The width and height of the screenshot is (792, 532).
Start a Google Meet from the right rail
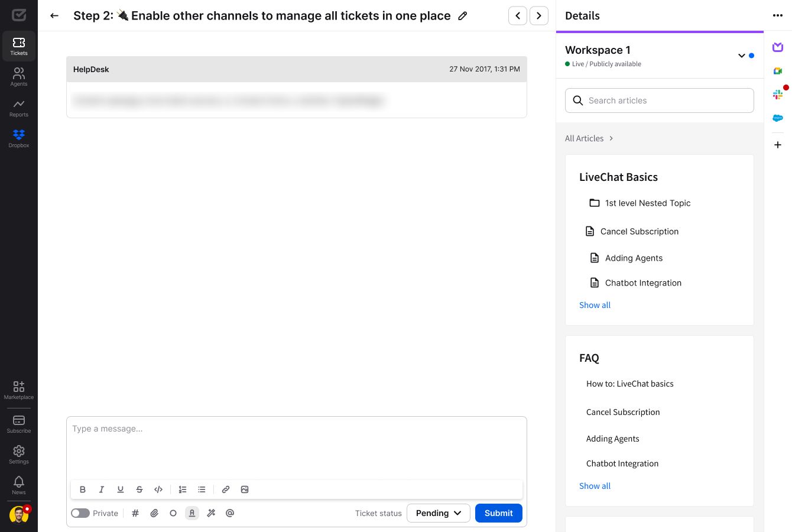click(778, 70)
